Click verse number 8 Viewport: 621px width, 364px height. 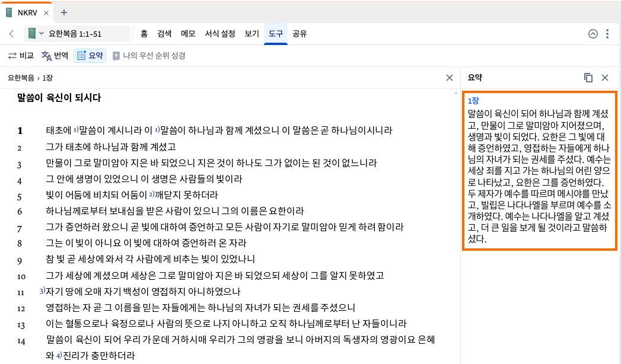[x=20, y=243]
